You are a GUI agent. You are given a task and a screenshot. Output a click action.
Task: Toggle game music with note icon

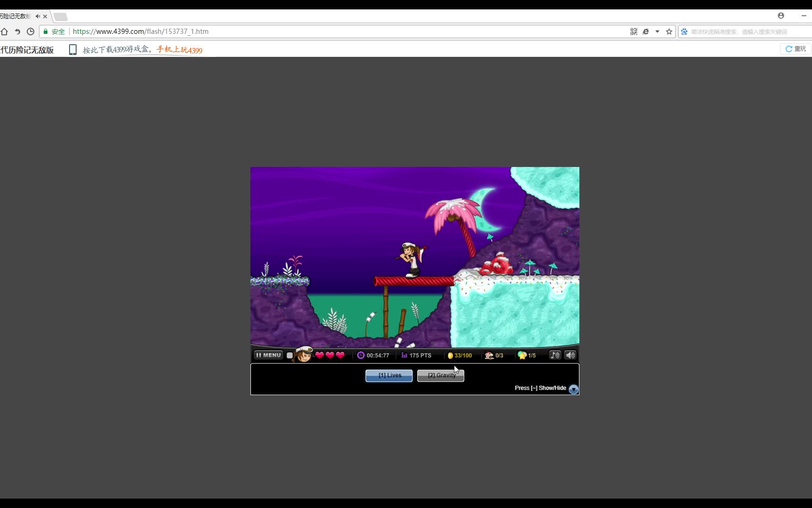[x=555, y=355]
